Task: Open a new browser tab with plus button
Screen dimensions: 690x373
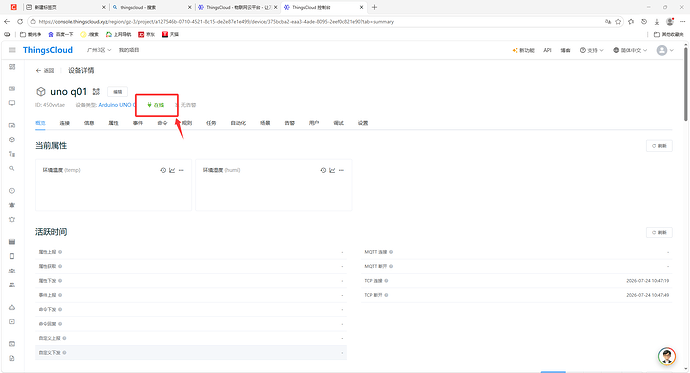Action: pos(374,7)
